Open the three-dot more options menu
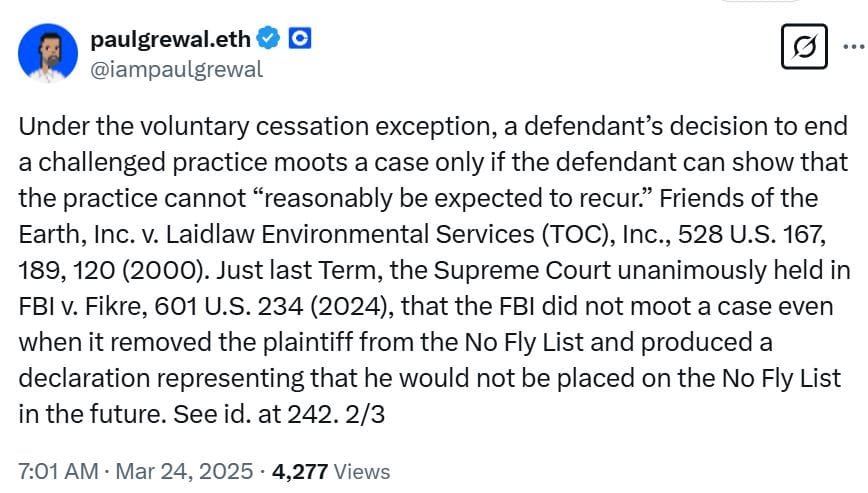 (x=850, y=46)
